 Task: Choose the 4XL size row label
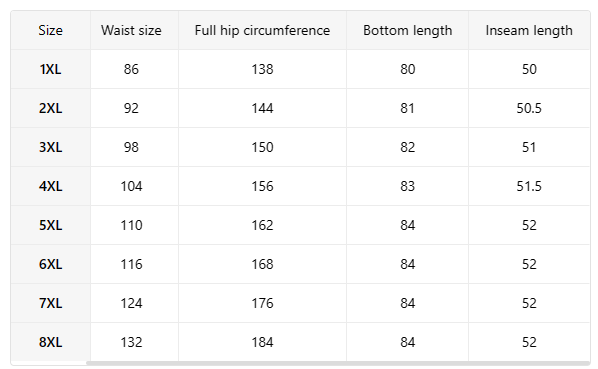[x=50, y=186]
